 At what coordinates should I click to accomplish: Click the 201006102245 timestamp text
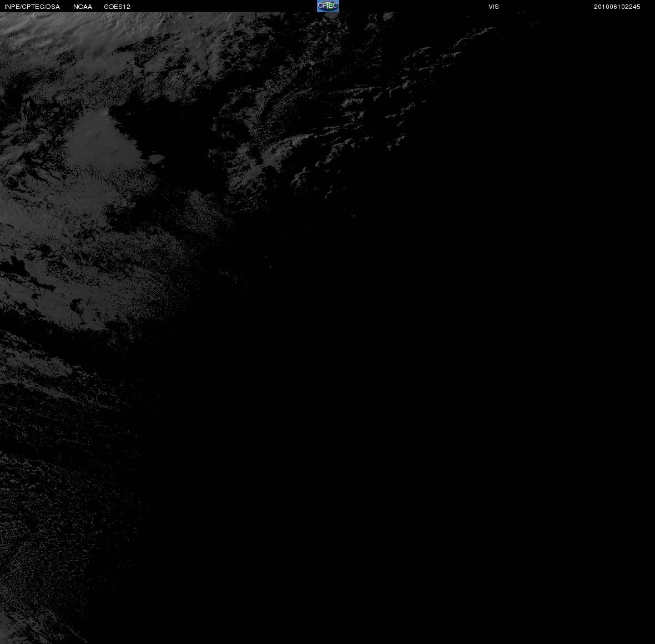pos(617,7)
